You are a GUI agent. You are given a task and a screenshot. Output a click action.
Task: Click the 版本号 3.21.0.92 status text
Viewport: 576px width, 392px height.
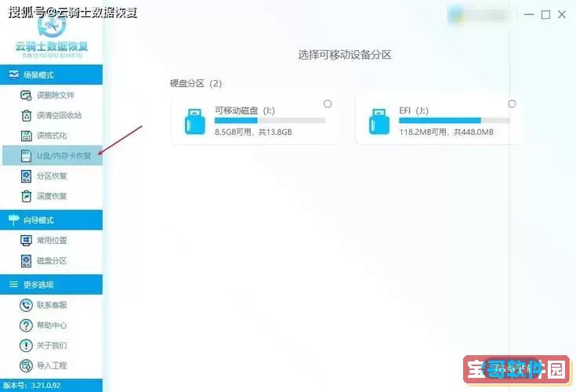(32, 386)
